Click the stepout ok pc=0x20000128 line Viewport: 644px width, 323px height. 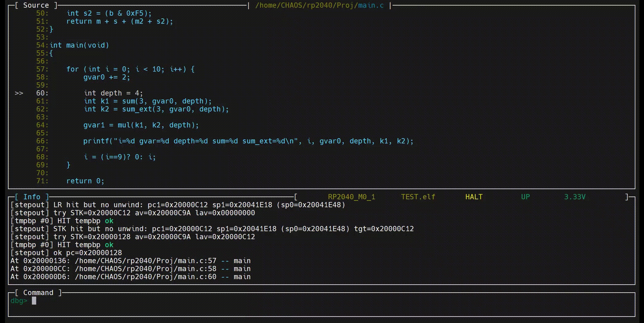point(66,253)
